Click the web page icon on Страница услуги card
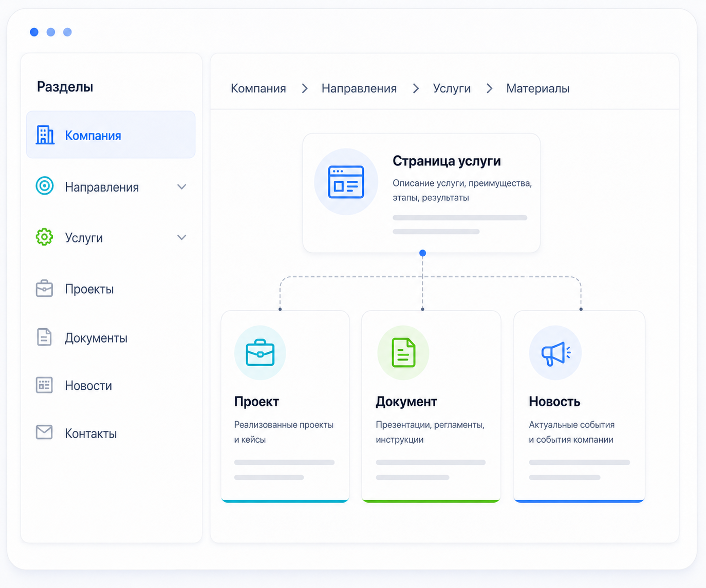 point(346,182)
